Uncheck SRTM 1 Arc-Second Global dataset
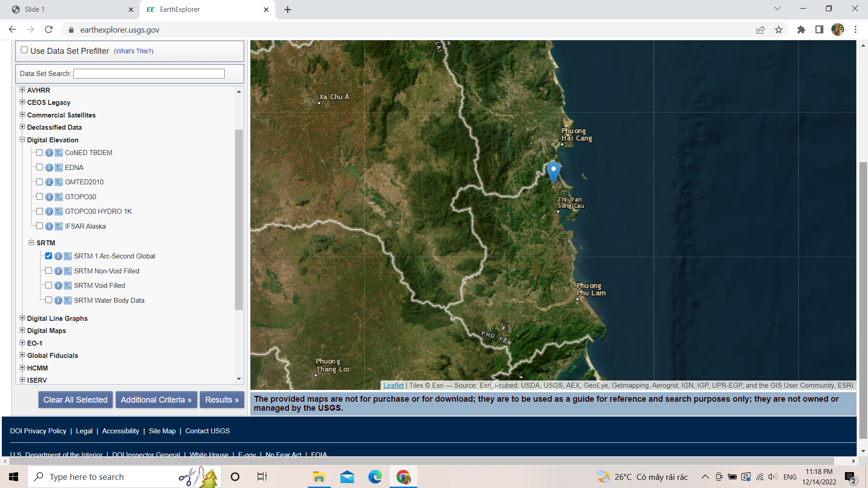868x488 pixels. click(x=48, y=256)
